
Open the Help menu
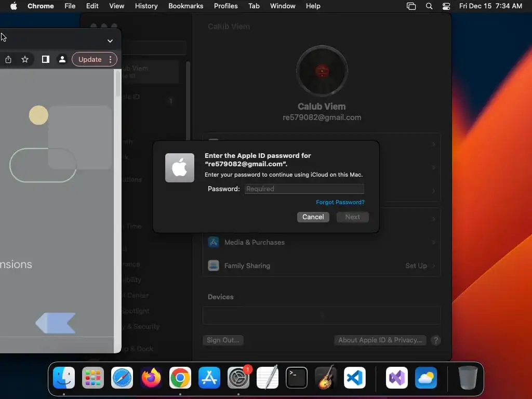pyautogui.click(x=313, y=6)
